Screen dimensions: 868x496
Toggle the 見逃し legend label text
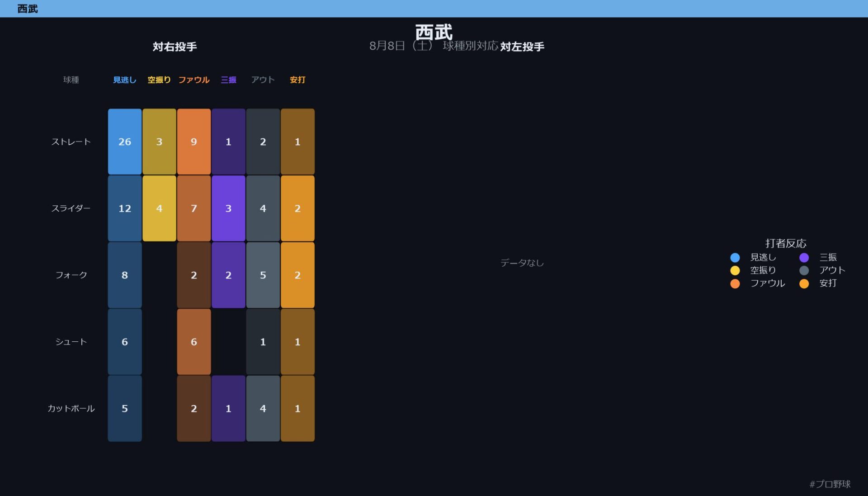[x=763, y=257]
